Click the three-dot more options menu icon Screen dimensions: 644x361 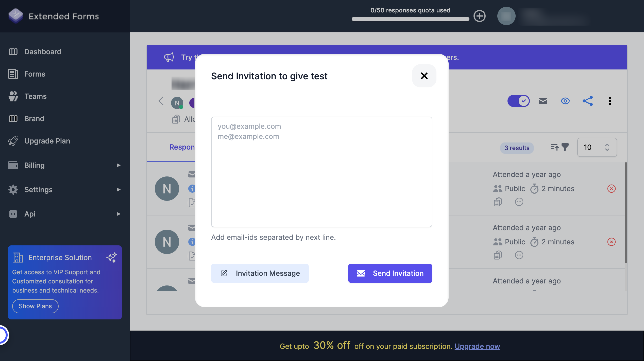coord(610,101)
